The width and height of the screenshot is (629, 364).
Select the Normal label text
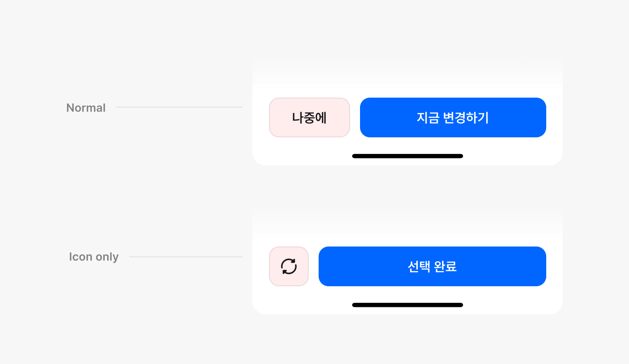[86, 108]
